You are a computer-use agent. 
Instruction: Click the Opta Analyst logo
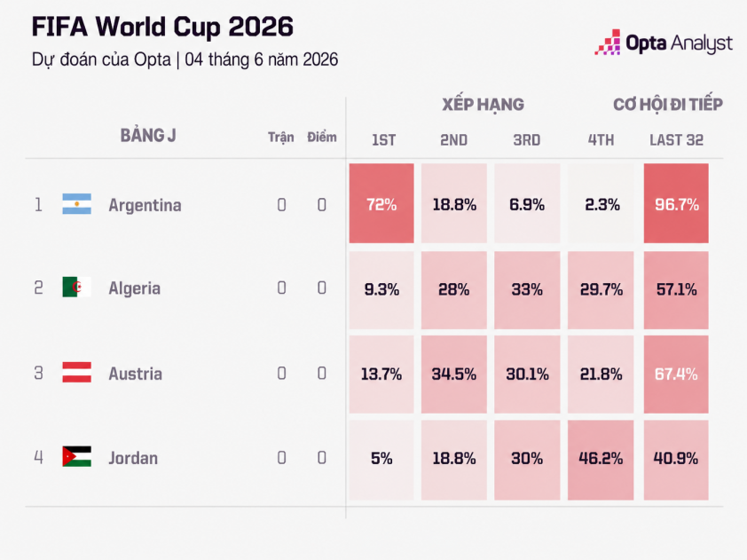[x=663, y=43]
